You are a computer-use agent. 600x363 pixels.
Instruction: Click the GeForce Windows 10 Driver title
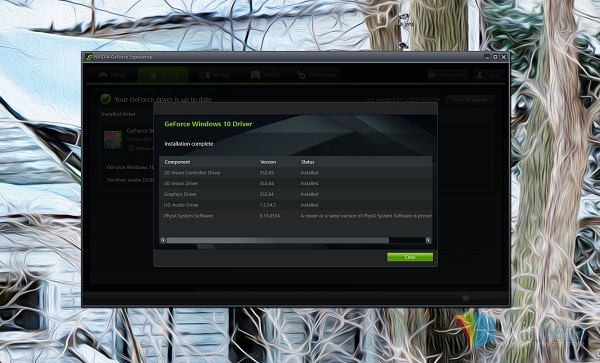[208, 124]
